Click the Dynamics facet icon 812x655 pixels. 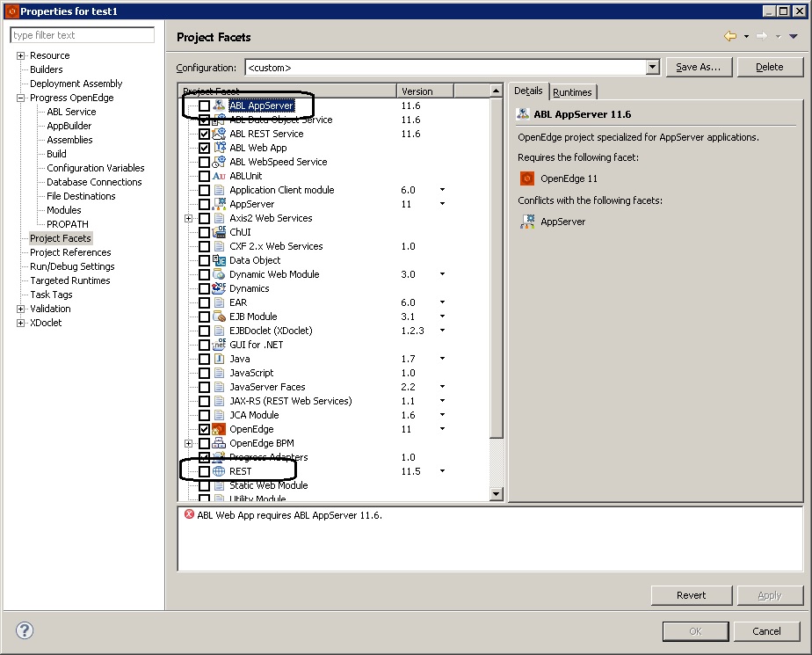(219, 288)
